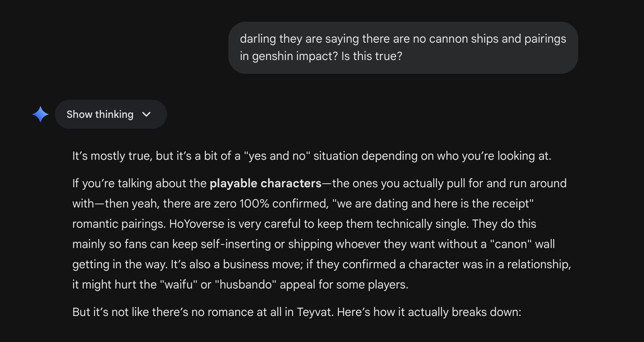The image size is (644, 342).
Task: Click the quoted word "canon" in the response
Action: tap(511, 244)
